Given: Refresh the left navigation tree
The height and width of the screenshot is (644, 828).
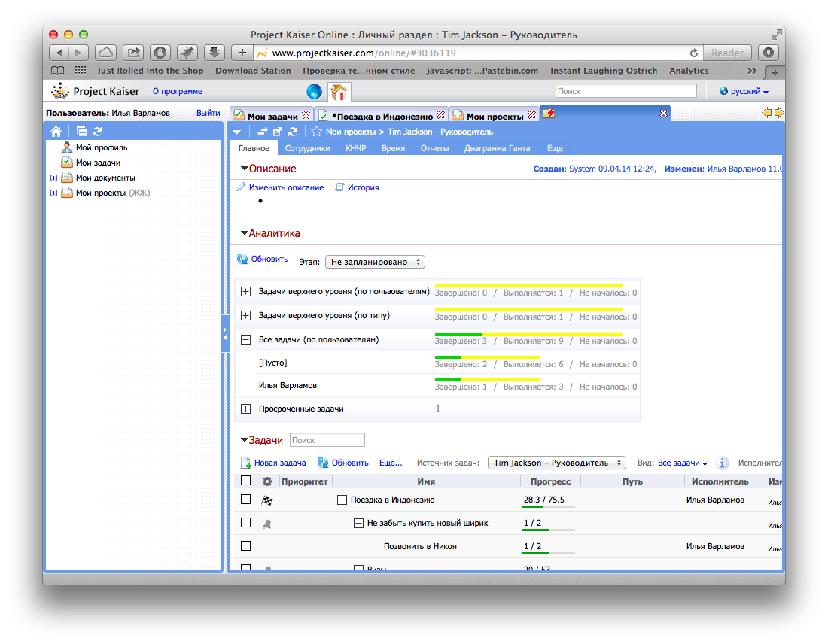Looking at the screenshot, I should pyautogui.click(x=97, y=132).
